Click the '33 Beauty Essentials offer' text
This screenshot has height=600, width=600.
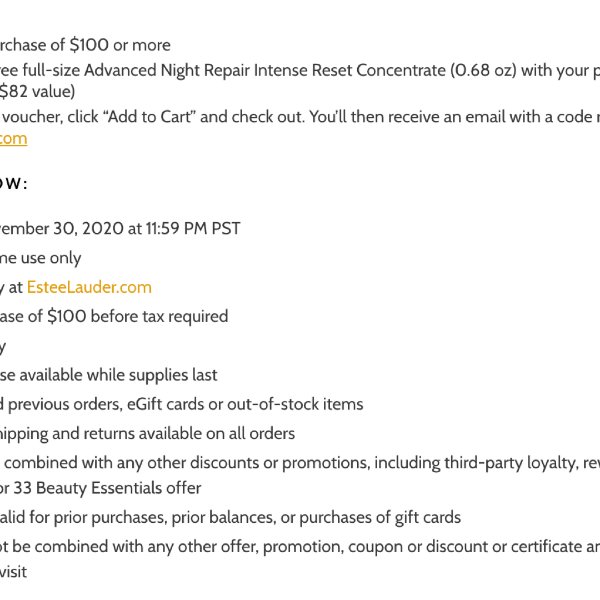tap(107, 488)
